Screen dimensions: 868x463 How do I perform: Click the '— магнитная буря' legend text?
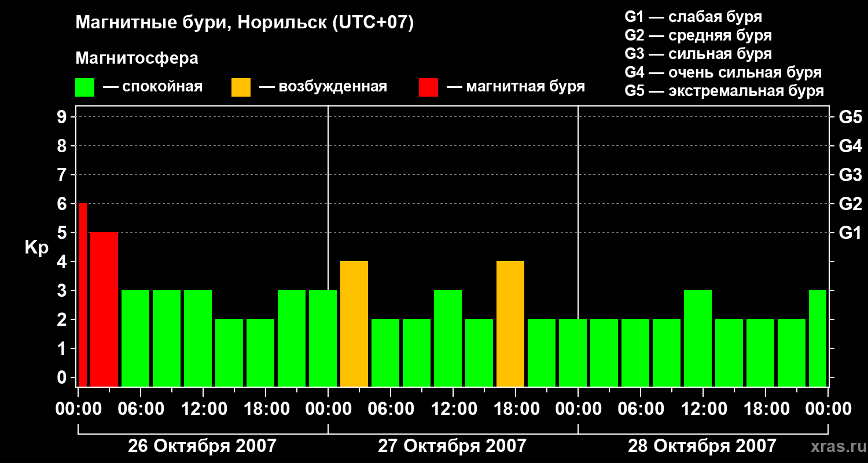pyautogui.click(x=516, y=87)
